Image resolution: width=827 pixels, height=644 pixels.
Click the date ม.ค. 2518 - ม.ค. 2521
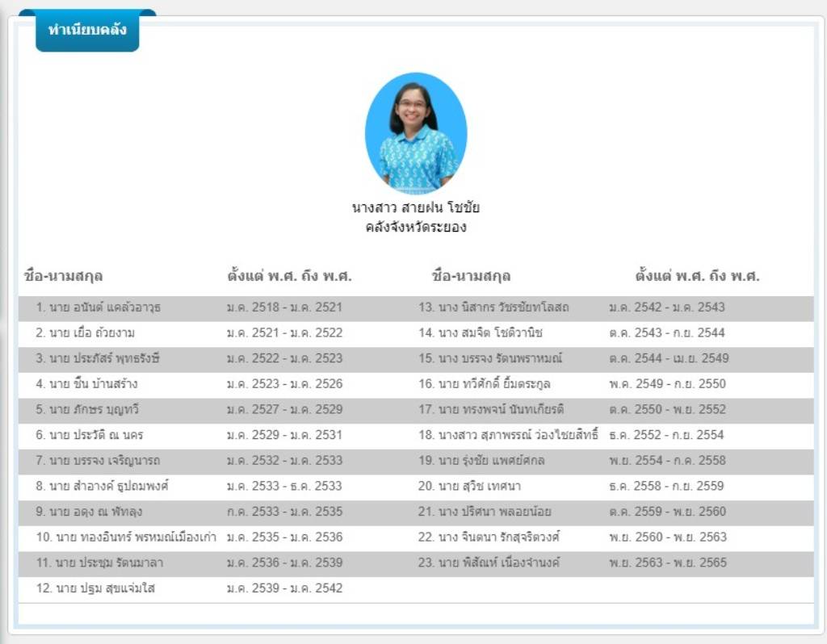click(284, 307)
